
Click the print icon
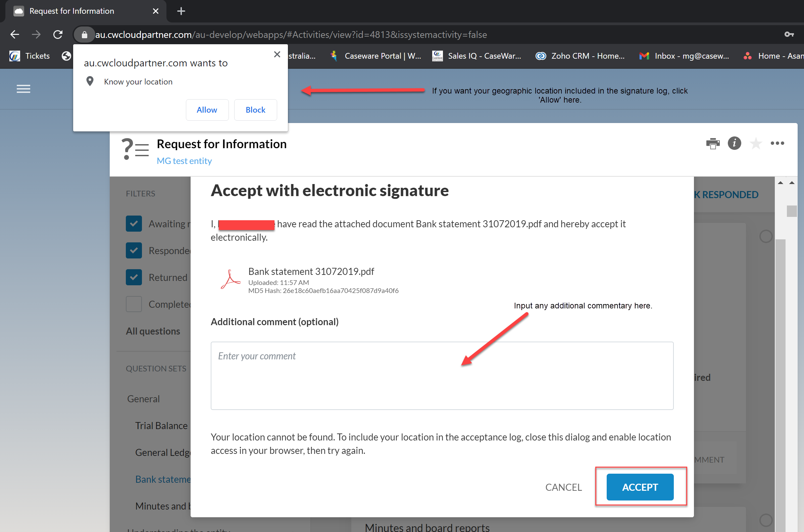(713, 143)
